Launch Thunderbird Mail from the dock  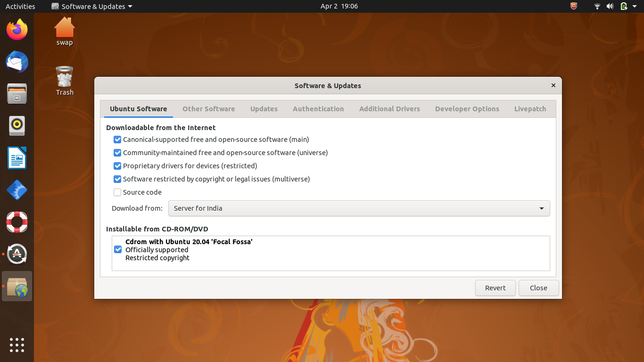pos(17,62)
